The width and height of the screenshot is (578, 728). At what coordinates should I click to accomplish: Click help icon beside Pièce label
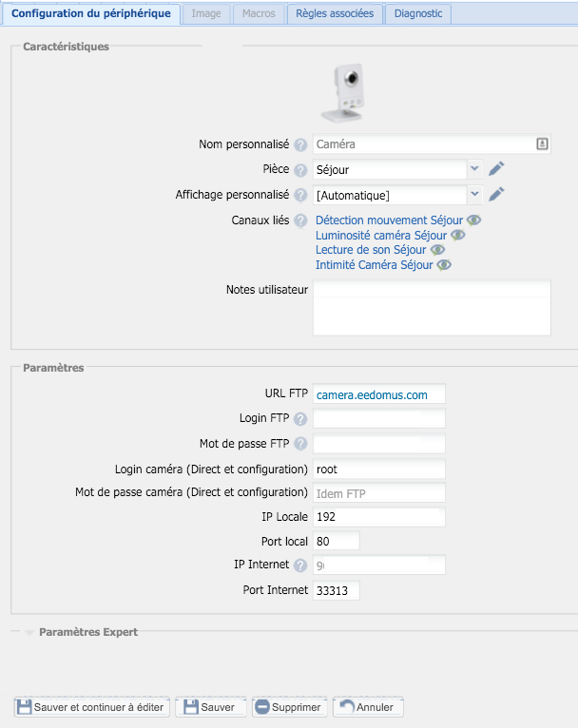pos(300,170)
